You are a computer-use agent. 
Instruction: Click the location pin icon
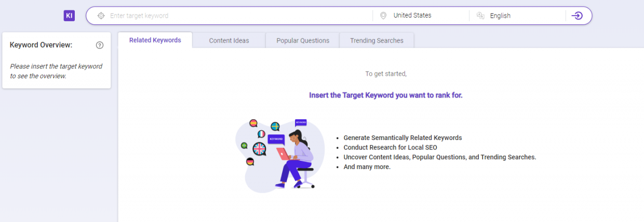pyautogui.click(x=383, y=16)
